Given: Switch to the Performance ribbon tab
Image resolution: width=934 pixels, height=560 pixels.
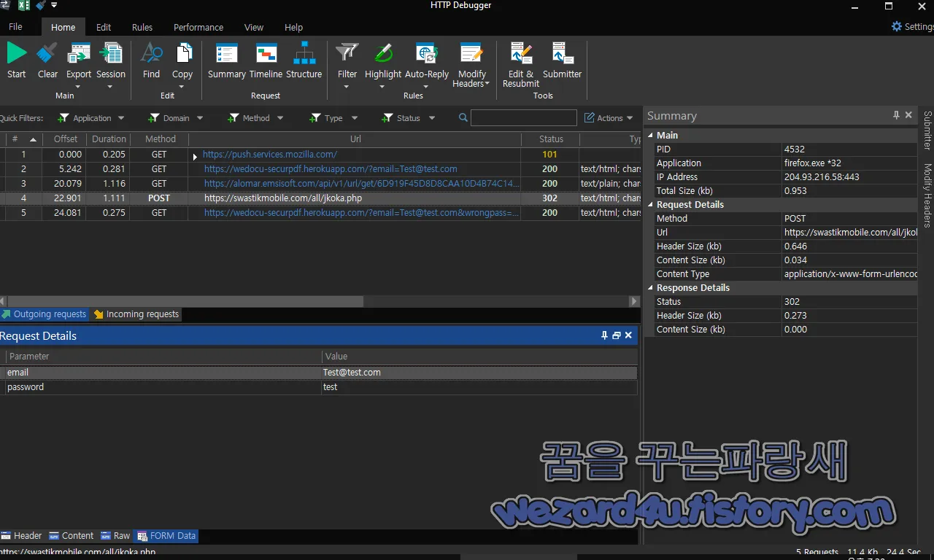Looking at the screenshot, I should tap(198, 27).
